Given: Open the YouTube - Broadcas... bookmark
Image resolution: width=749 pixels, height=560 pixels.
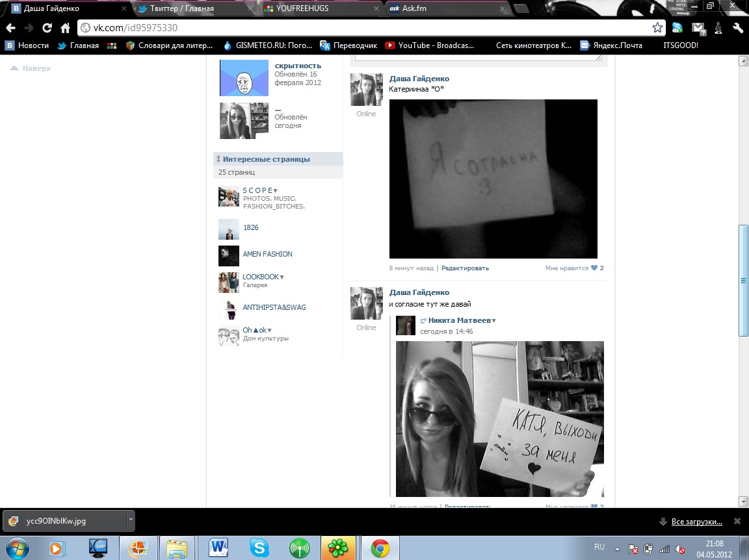Looking at the screenshot, I should click(430, 45).
